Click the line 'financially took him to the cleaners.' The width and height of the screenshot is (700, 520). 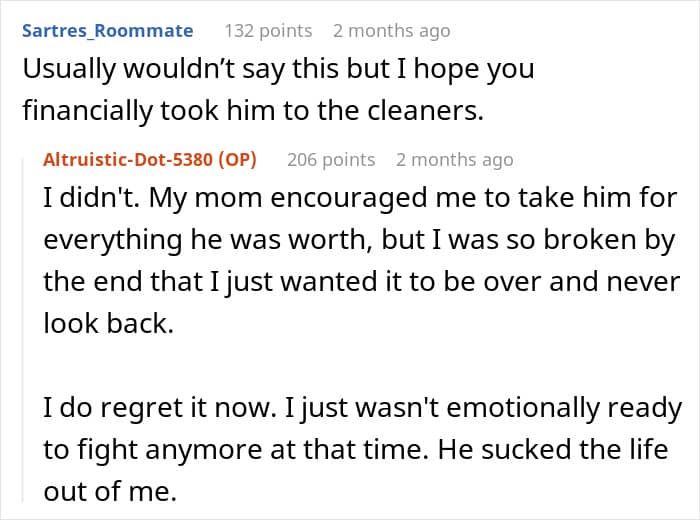(252, 113)
